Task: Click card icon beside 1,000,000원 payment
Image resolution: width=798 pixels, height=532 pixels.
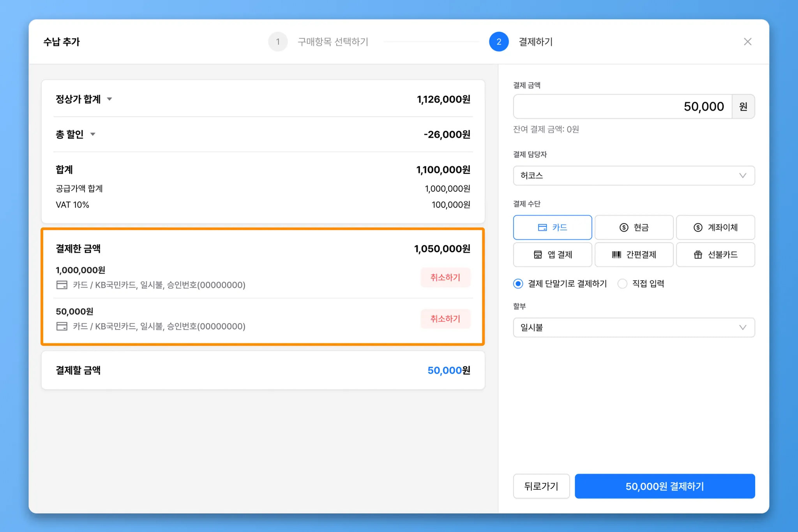Action: click(62, 285)
